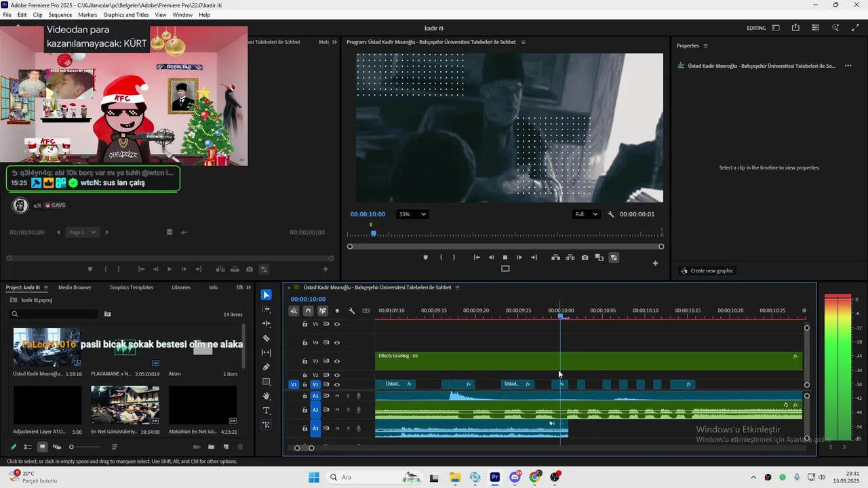Toggle insert sequences as nests button
The image size is (868, 488).
click(x=294, y=311)
